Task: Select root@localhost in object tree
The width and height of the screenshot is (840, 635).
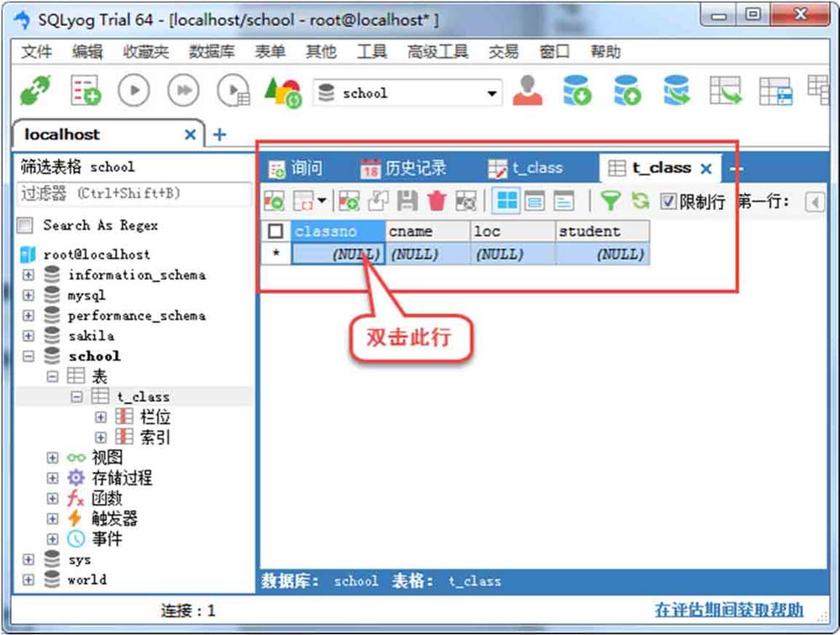Action: 97,254
